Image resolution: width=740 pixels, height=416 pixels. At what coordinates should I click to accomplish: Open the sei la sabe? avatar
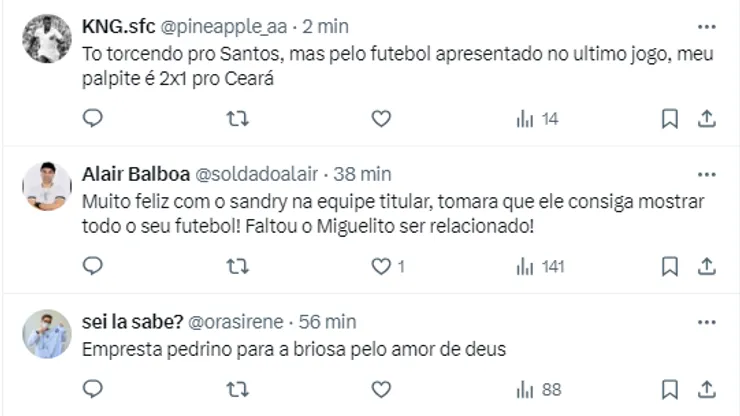[47, 334]
